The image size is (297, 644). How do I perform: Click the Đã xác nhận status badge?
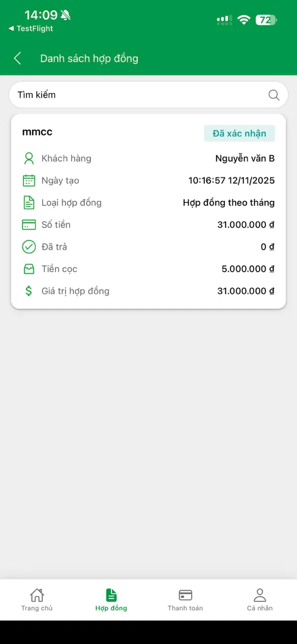[240, 133]
